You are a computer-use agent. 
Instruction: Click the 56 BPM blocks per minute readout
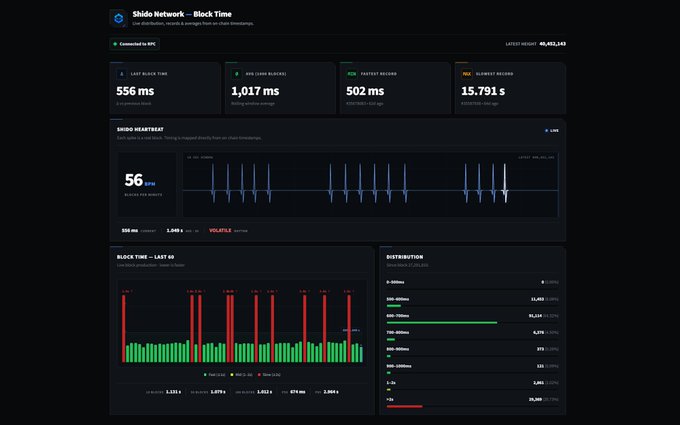click(x=140, y=180)
